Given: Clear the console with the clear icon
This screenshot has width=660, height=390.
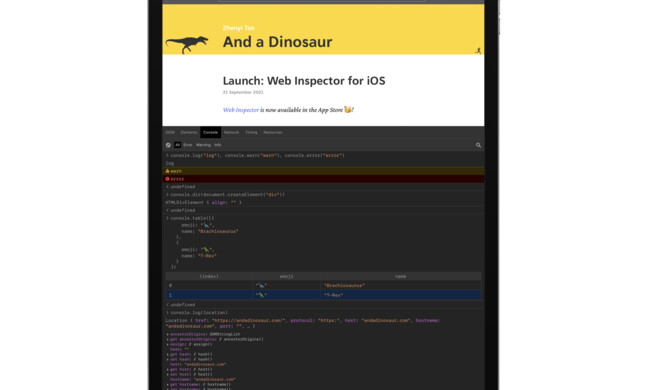Looking at the screenshot, I should point(168,145).
